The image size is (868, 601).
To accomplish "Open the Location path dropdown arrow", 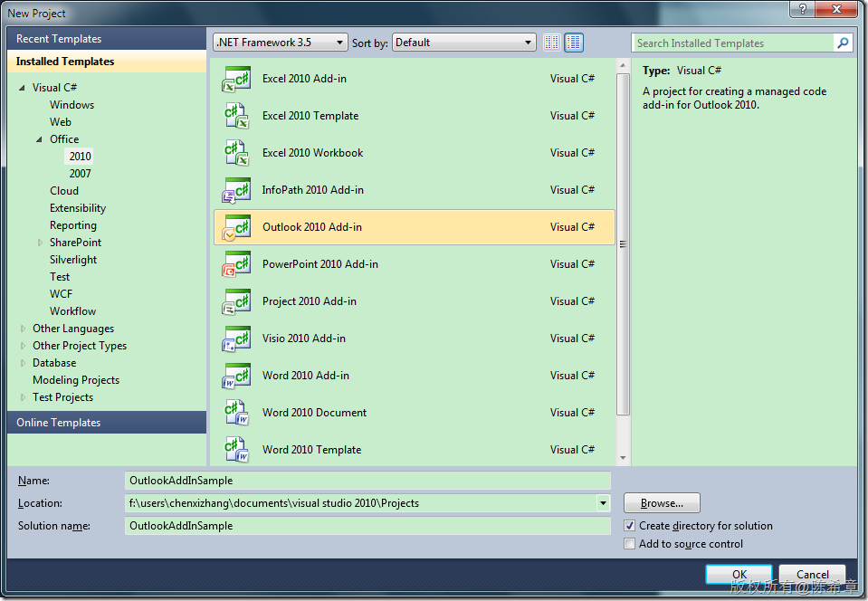I will (603, 503).
